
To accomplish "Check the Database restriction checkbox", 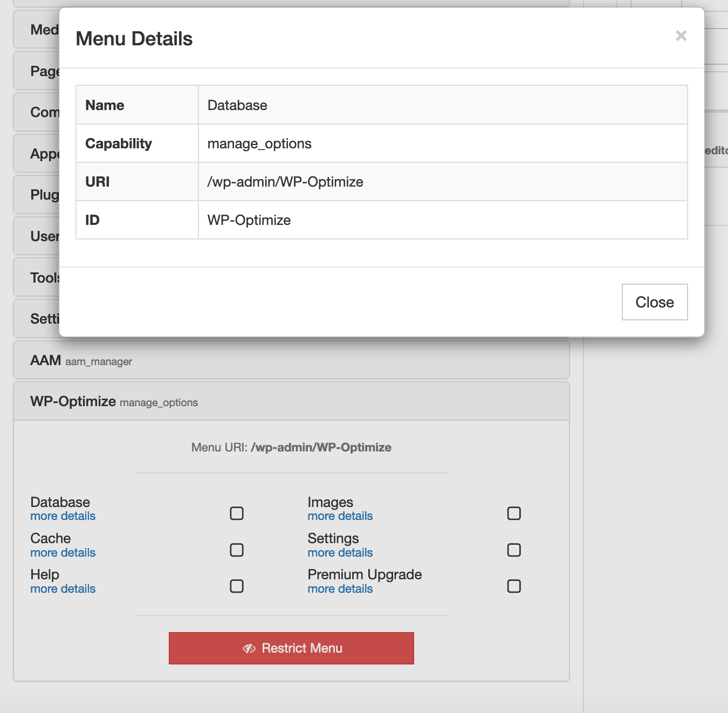I will click(x=236, y=513).
